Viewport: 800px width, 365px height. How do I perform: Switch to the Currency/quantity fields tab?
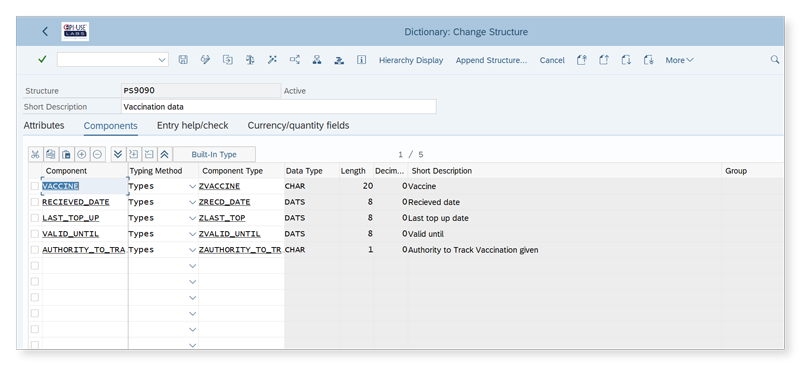pos(298,126)
